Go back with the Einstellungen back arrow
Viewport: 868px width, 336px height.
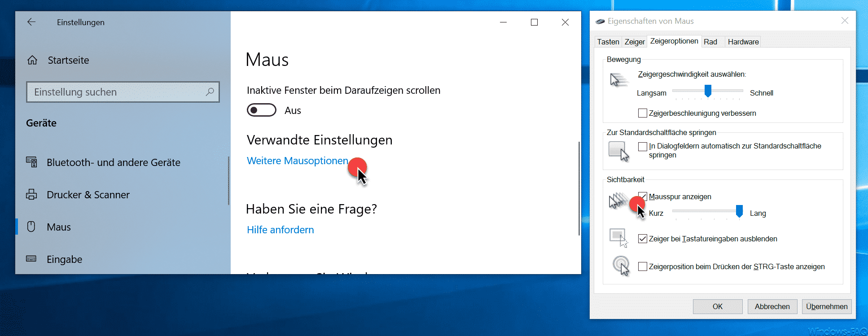click(x=31, y=22)
